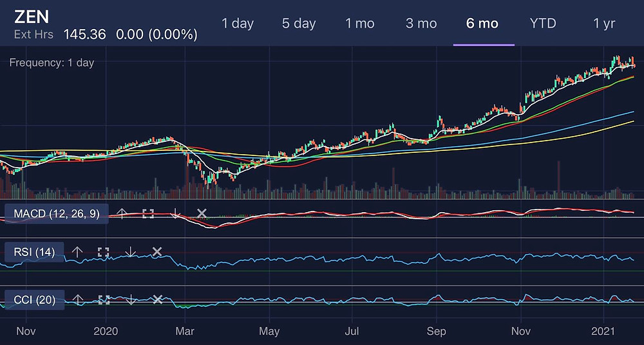Remove the RSI indicator
The height and width of the screenshot is (345, 644).
click(157, 252)
